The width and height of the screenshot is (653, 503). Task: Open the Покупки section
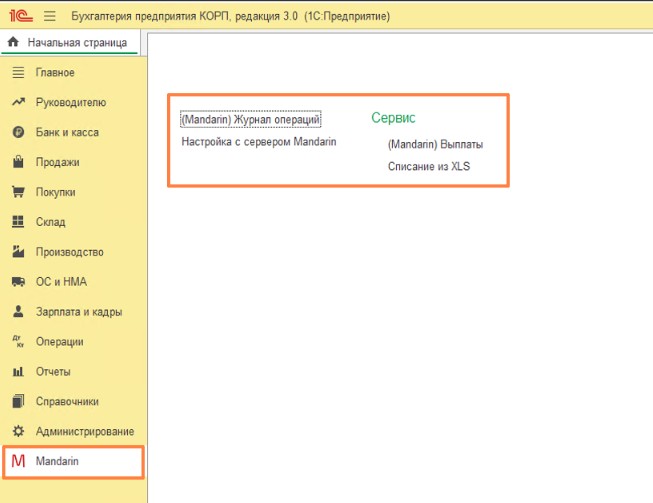click(55, 192)
